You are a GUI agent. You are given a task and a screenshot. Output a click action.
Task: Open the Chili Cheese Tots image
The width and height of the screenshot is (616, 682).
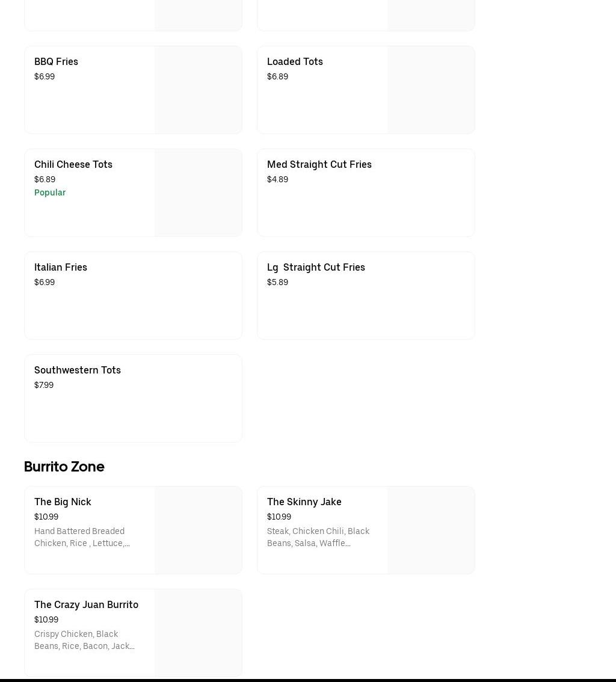point(198,192)
